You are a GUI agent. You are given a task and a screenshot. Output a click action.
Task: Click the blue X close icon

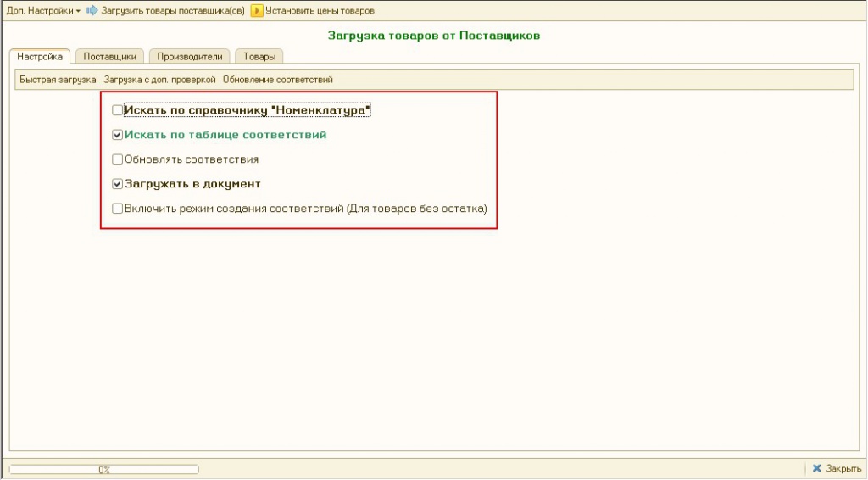click(816, 468)
